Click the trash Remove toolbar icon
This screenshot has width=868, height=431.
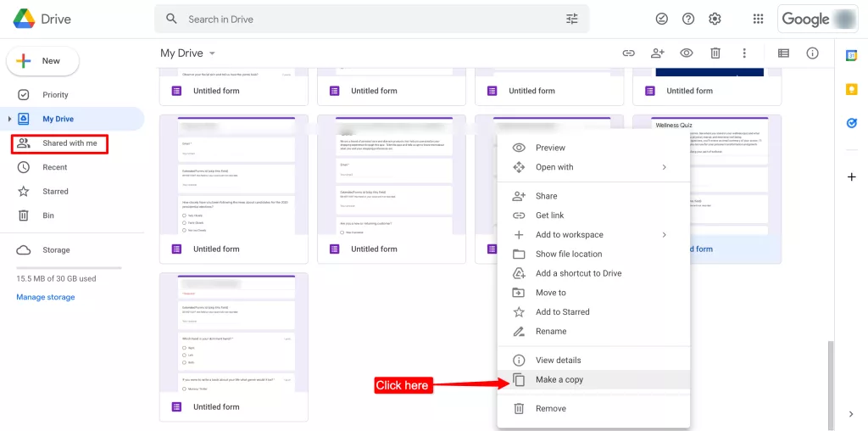click(715, 53)
